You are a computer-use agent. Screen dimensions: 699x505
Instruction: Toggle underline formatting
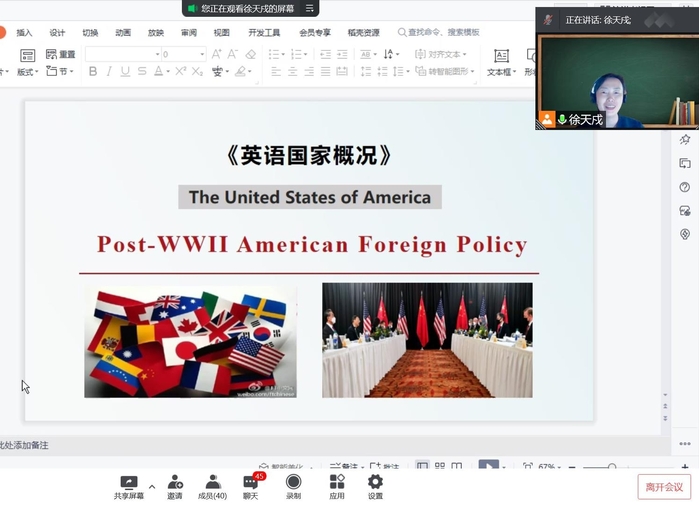(125, 72)
